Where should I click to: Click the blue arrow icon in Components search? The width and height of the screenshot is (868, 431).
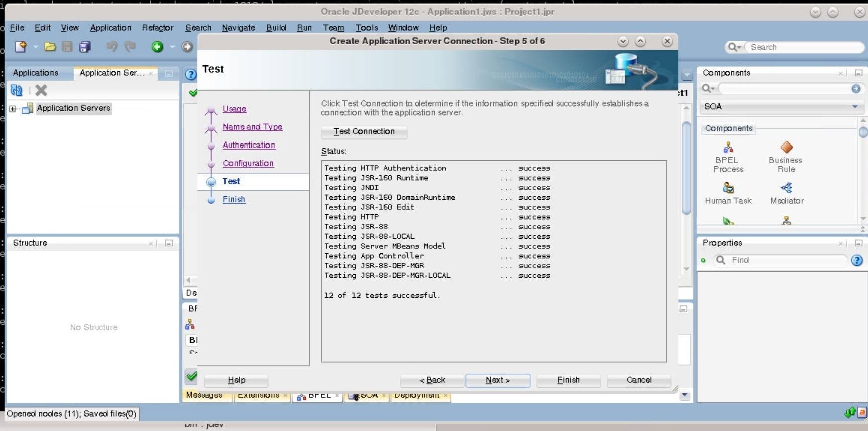[x=856, y=89]
